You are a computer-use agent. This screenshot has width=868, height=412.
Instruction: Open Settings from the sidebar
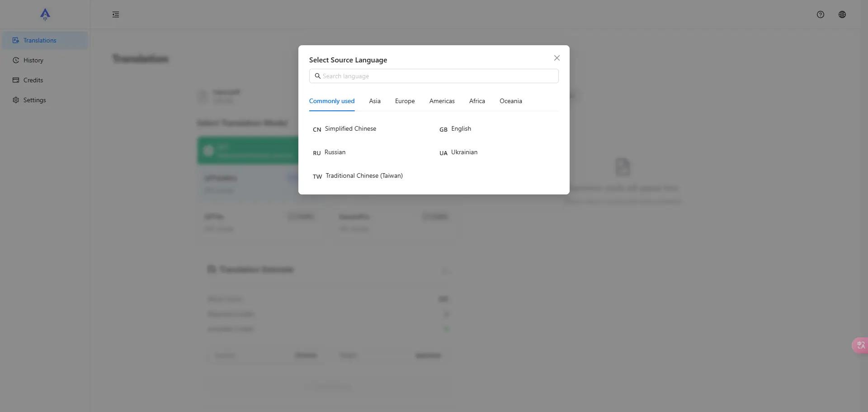[x=34, y=100]
